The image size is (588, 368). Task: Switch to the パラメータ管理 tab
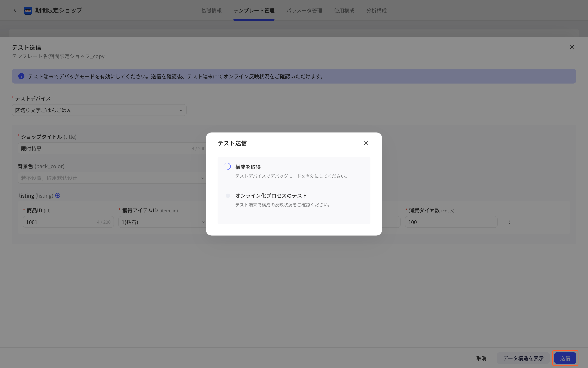(x=304, y=10)
